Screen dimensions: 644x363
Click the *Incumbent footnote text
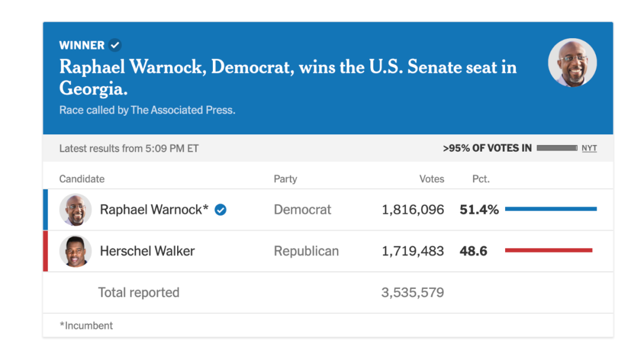pyautogui.click(x=86, y=325)
